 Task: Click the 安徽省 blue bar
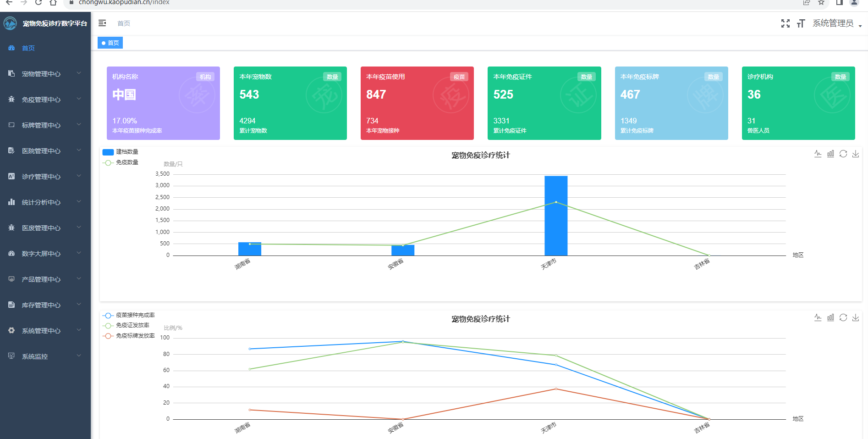click(403, 250)
